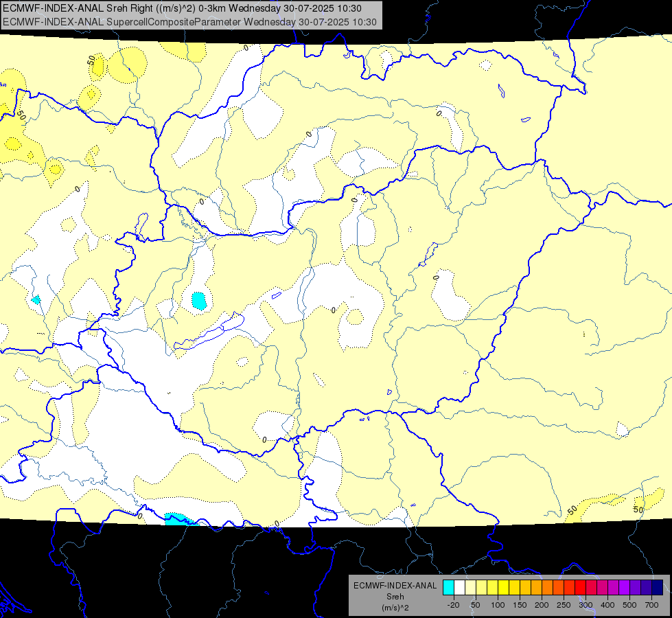Click the SupercellCompositeParameter title line
The width and height of the screenshot is (672, 618).
[190, 22]
